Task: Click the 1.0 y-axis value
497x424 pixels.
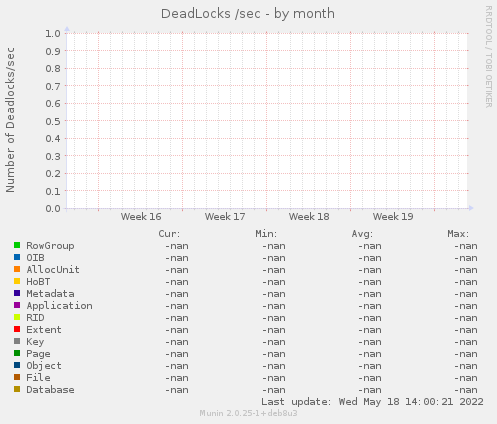Action: point(53,33)
